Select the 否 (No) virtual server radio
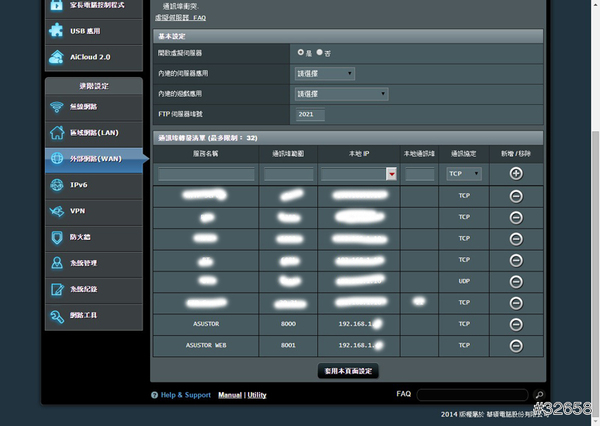 (x=320, y=51)
